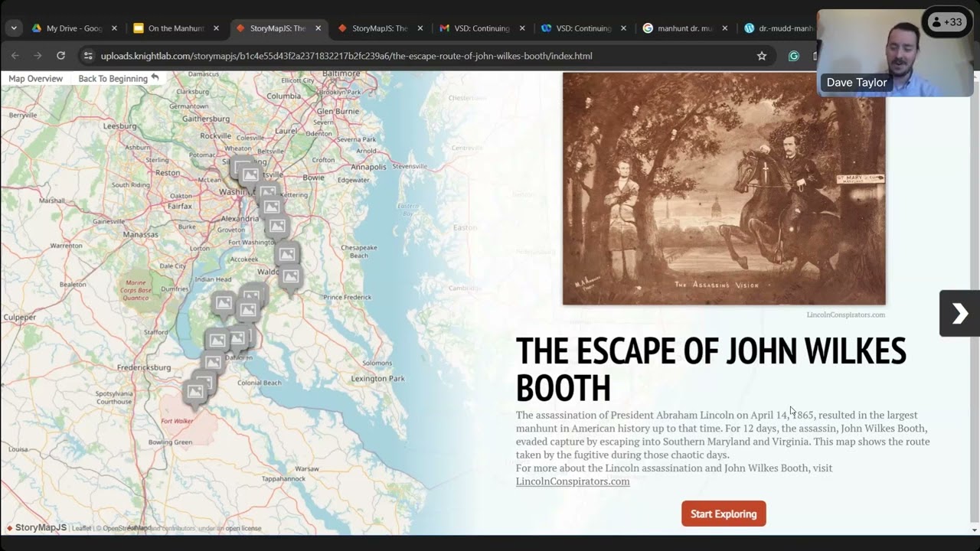Click the Google Drive favicon
This screenshot has height=551, width=980.
tap(36, 28)
